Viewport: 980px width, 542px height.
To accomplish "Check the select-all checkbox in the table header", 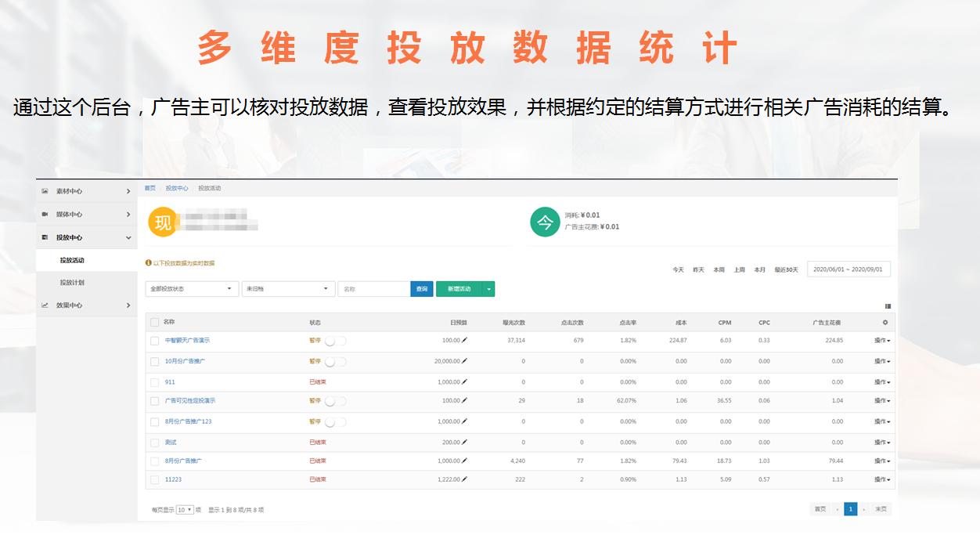I will (x=153, y=321).
